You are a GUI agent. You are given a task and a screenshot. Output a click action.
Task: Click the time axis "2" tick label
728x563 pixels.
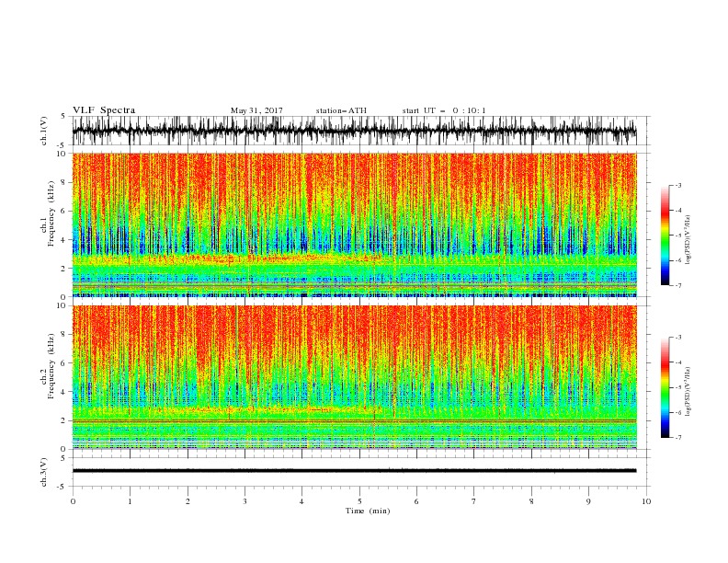(188, 501)
